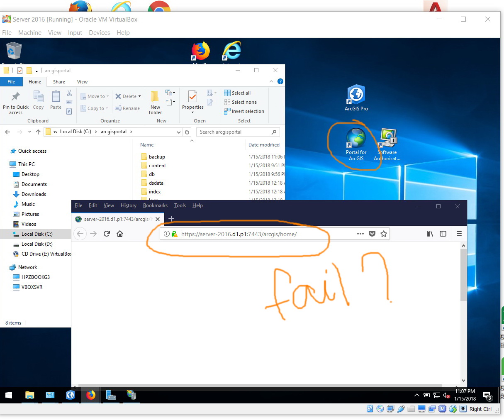Image resolution: width=504 pixels, height=420 pixels.
Task: Open the Firefox Tools menu
Action: (x=180, y=205)
